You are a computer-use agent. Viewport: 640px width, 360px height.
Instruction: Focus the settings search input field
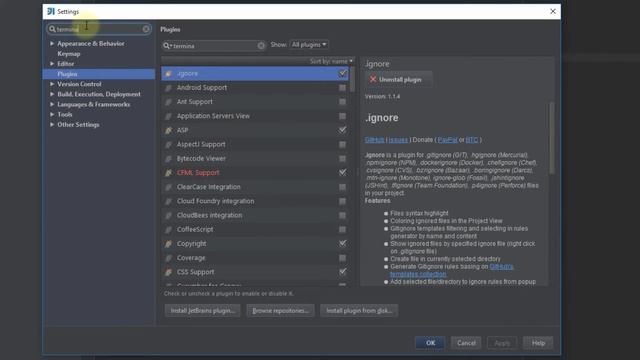(x=99, y=29)
